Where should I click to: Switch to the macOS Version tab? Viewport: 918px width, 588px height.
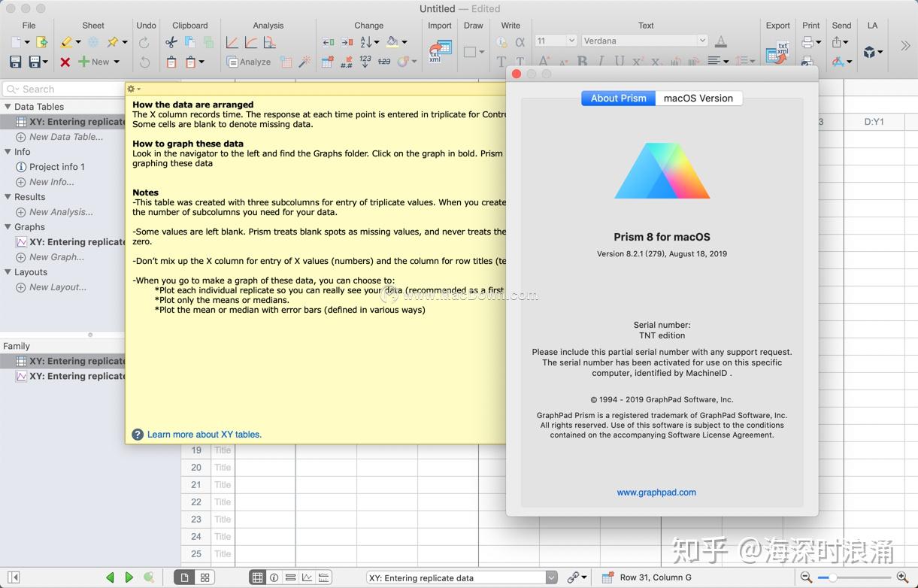698,98
